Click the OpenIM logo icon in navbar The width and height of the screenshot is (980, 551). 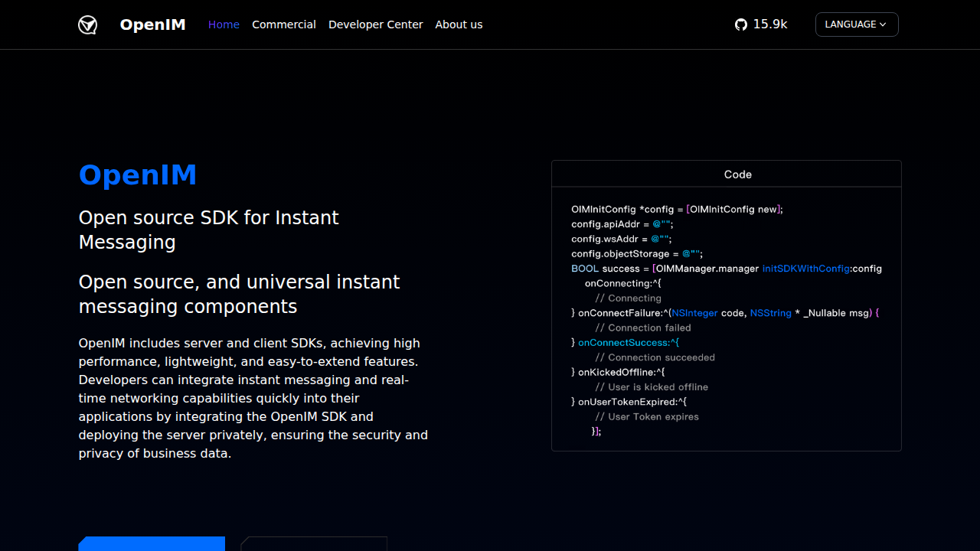click(x=88, y=25)
